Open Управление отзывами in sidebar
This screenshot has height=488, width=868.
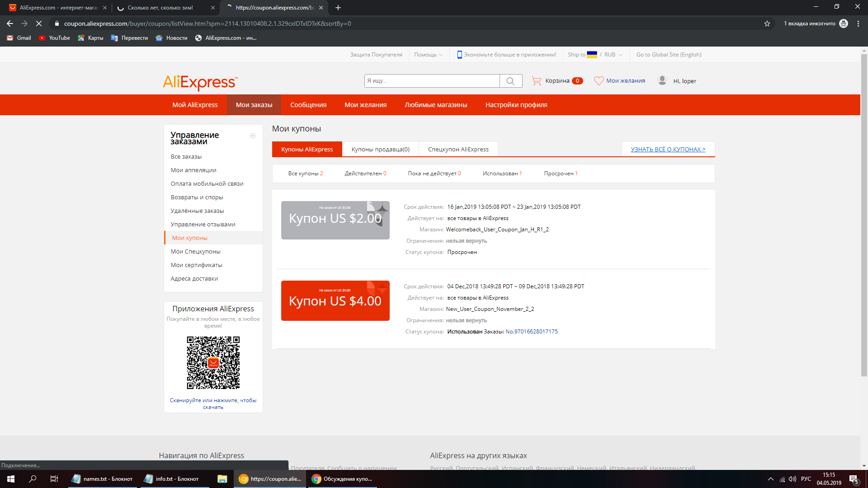203,225
